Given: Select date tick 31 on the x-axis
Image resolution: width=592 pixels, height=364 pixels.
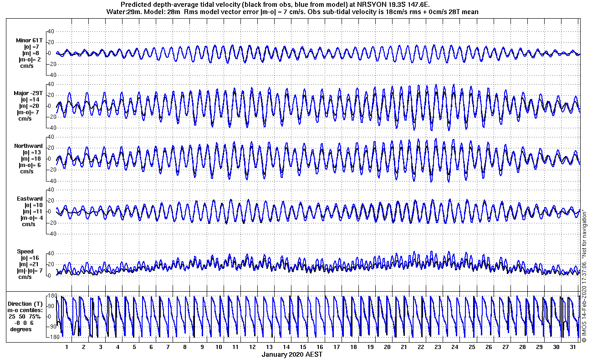Looking at the screenshot, I should click(x=572, y=347).
